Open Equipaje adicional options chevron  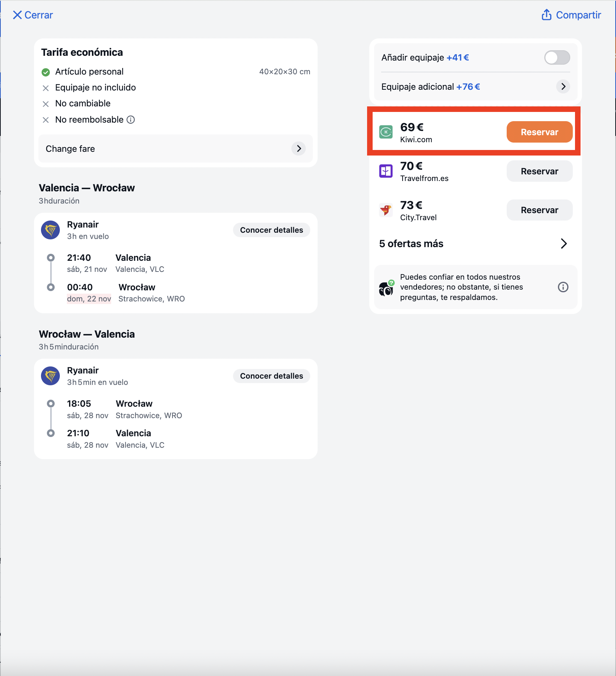click(563, 86)
